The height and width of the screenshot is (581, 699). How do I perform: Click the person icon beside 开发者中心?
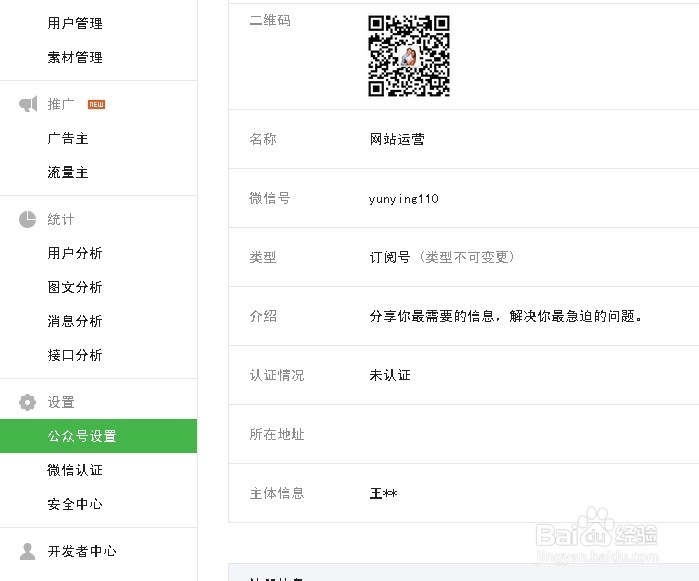click(28, 551)
